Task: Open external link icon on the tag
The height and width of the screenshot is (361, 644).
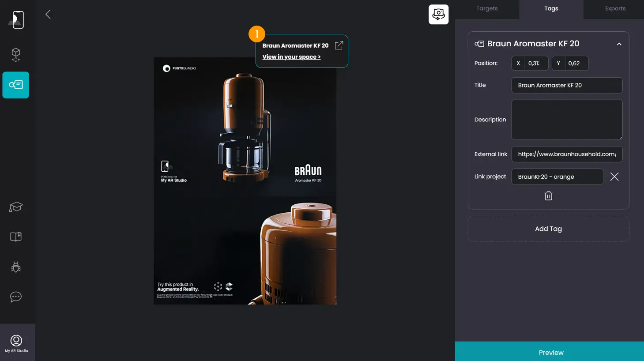Action: (339, 45)
